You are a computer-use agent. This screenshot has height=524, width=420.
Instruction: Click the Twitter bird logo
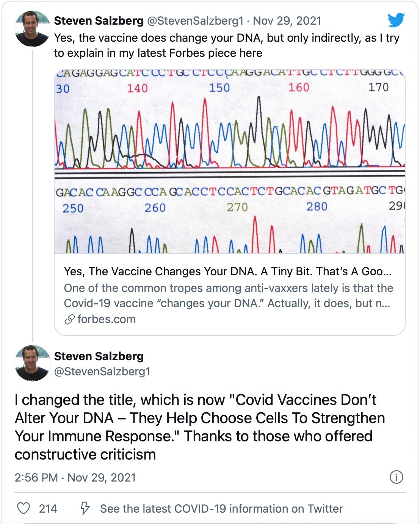(x=396, y=20)
